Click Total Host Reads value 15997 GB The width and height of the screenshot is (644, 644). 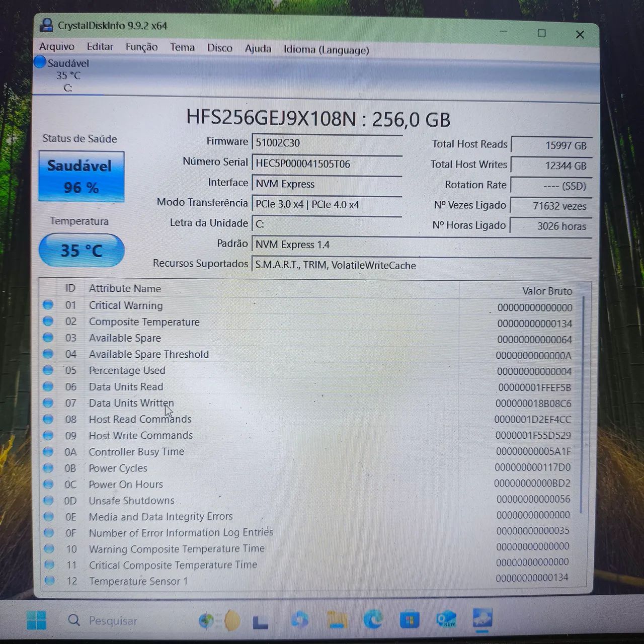[x=551, y=145]
